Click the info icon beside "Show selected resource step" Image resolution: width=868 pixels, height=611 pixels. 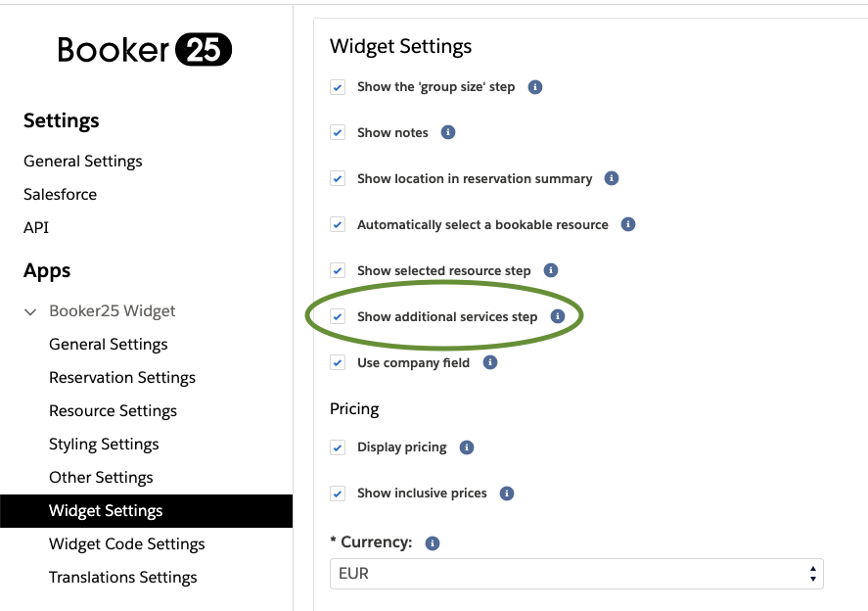click(x=550, y=270)
